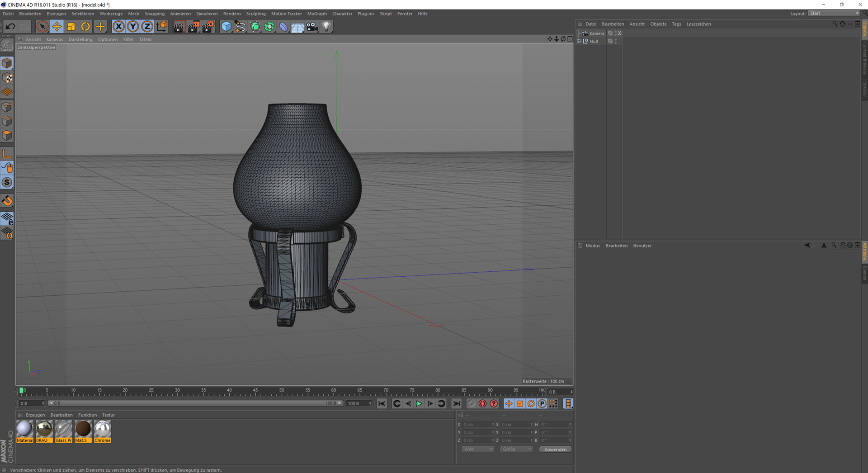Click frame 50 on the timeline ruler

pos(282,391)
